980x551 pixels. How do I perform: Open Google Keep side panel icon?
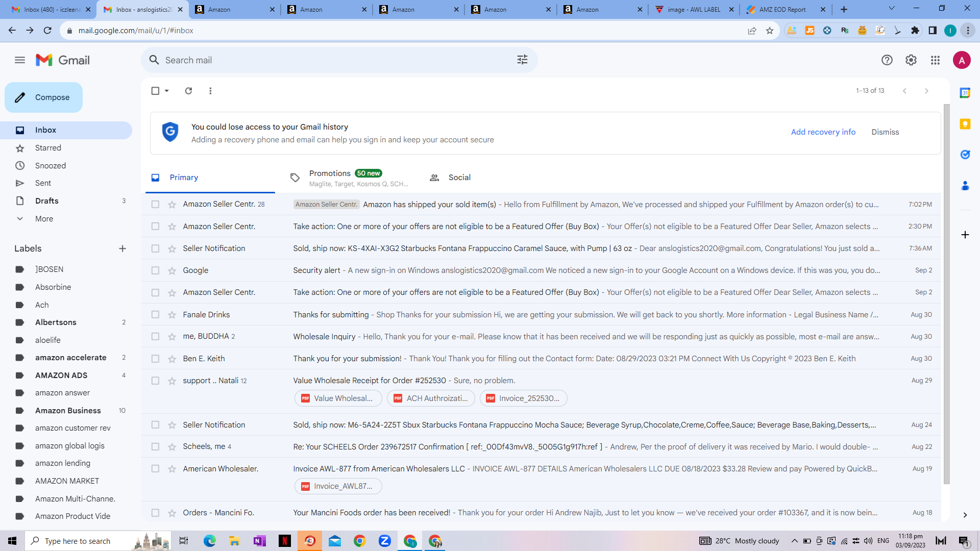[965, 124]
